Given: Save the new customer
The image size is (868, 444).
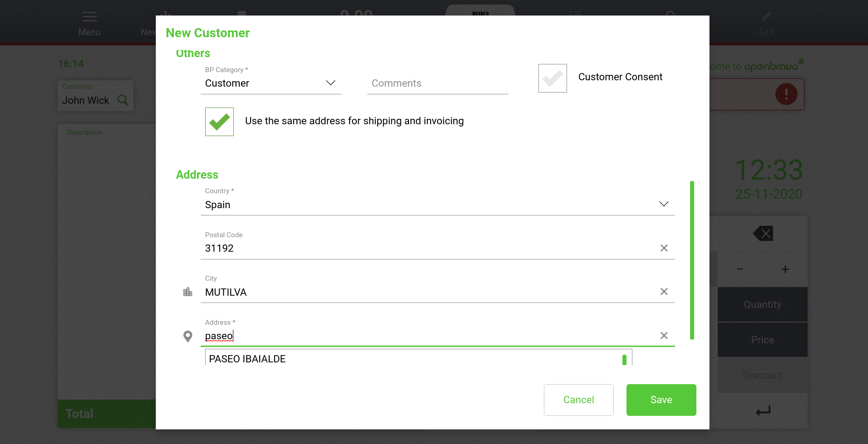Looking at the screenshot, I should (x=661, y=400).
